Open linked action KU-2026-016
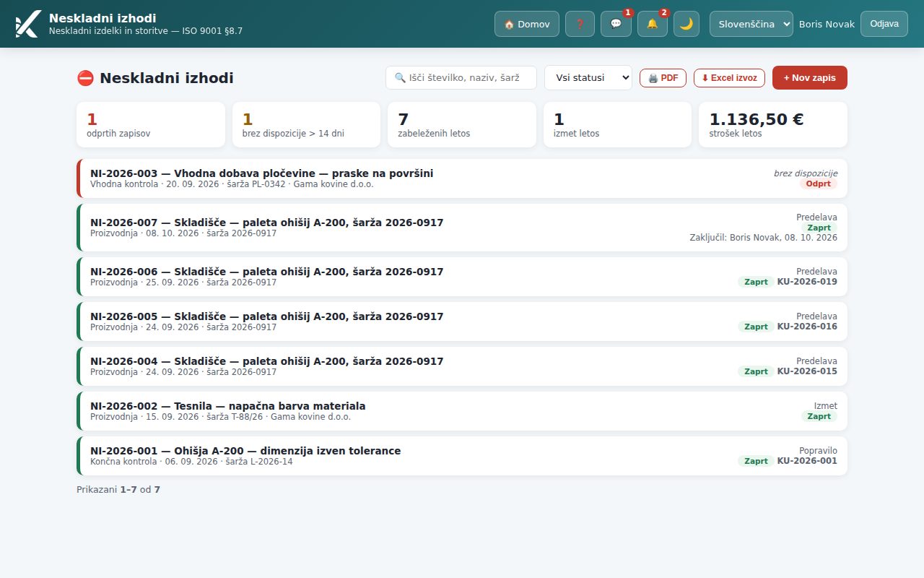Screen dimensions: 924x578 click(x=807, y=327)
